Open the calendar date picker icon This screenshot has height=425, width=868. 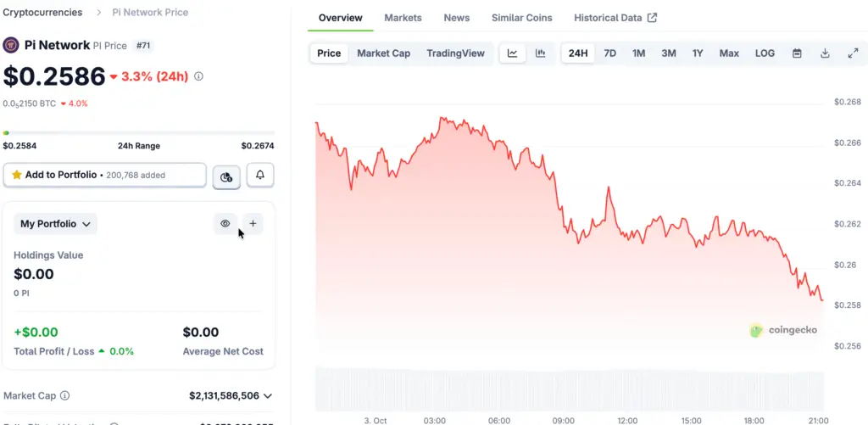pos(797,53)
